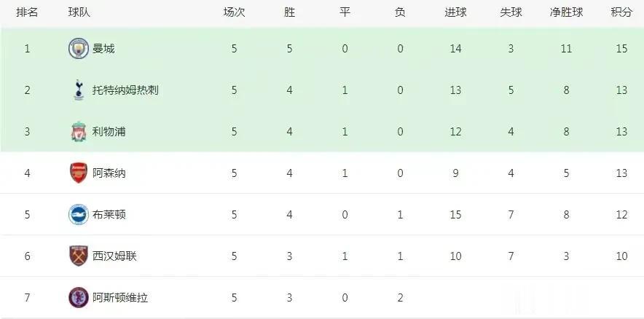The image size is (644, 319).
Task: Click the Tottenham Hotspur crest icon
Action: (x=79, y=90)
